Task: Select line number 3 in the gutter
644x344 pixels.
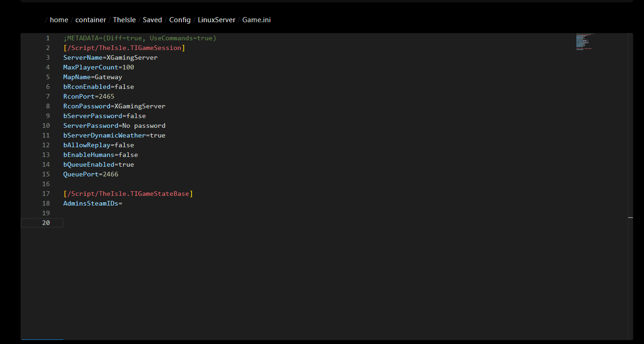Action: [48, 57]
